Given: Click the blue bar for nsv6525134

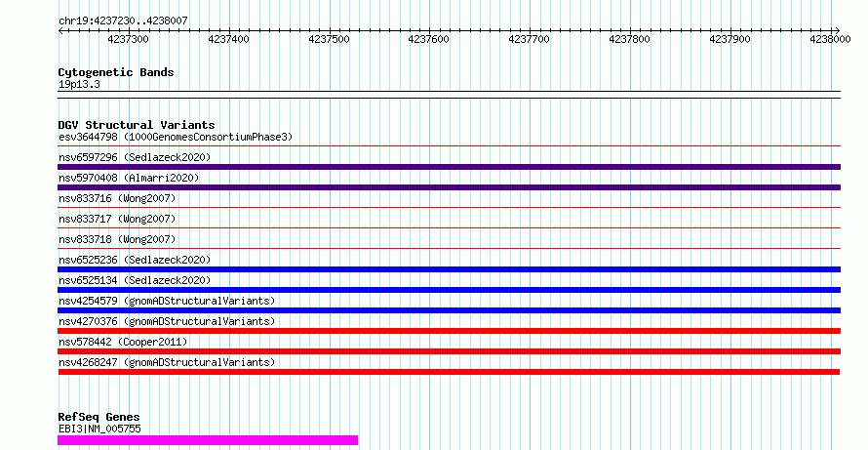Looking at the screenshot, I should click(449, 290).
